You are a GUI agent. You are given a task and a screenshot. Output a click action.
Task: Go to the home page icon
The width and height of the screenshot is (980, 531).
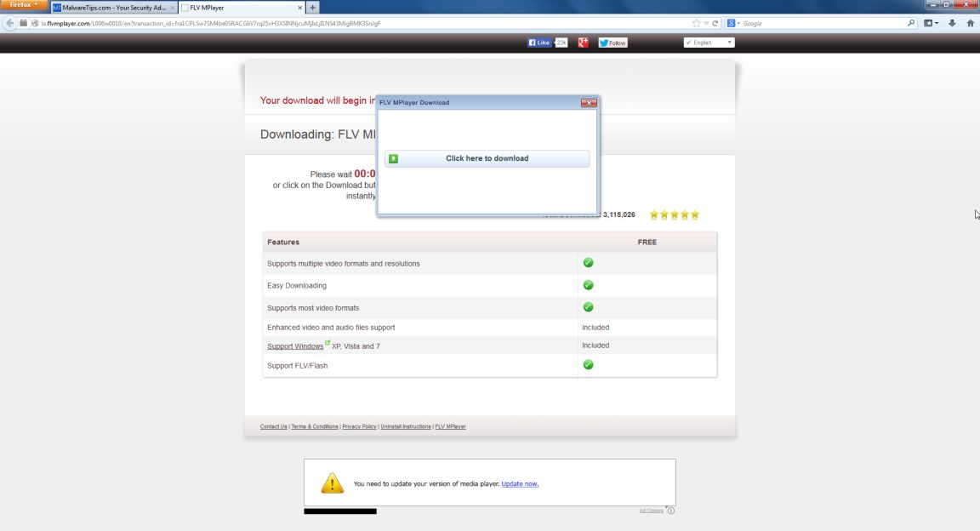point(970,23)
